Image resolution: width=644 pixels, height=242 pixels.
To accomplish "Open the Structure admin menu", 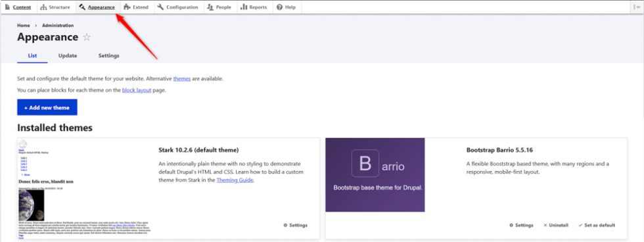I will [55, 7].
